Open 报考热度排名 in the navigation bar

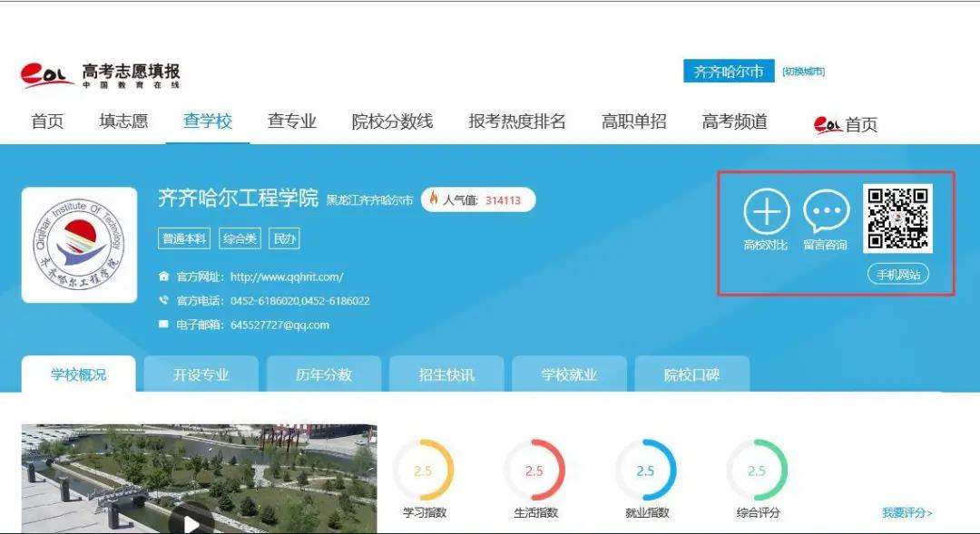point(517,121)
